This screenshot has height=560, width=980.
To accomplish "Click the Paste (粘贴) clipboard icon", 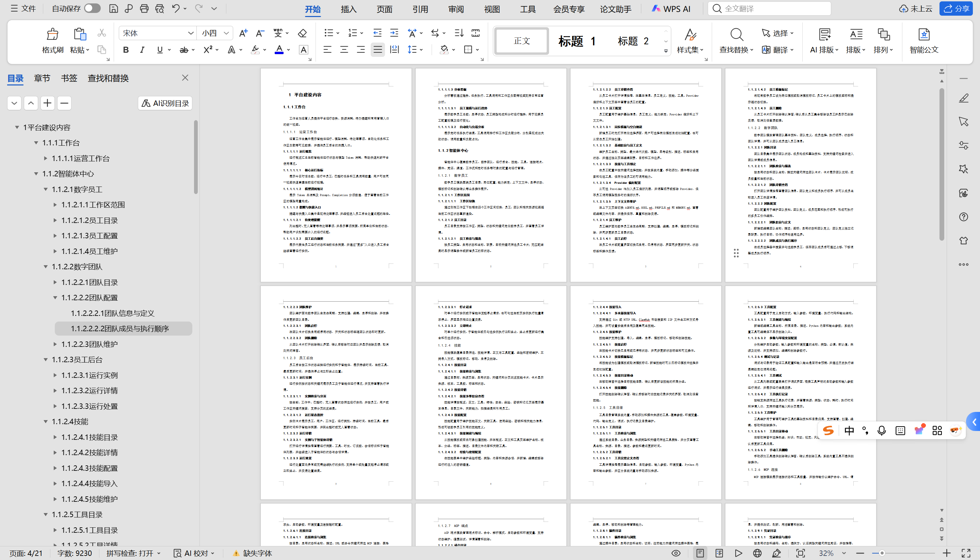I will (x=80, y=34).
